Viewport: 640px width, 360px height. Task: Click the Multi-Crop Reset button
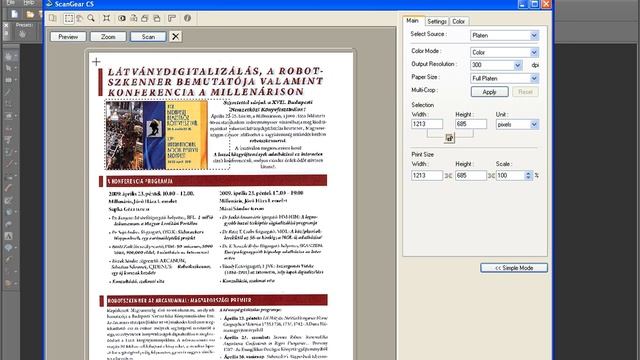tap(525, 92)
